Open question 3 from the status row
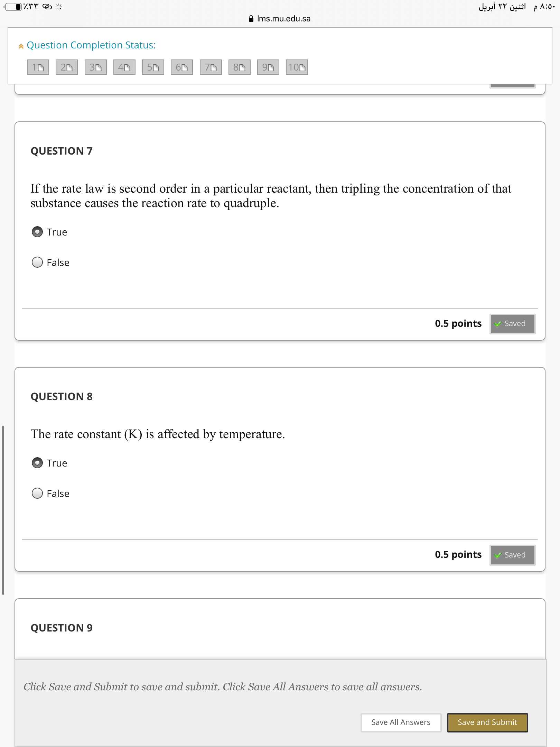This screenshot has height=747, width=560. point(96,68)
